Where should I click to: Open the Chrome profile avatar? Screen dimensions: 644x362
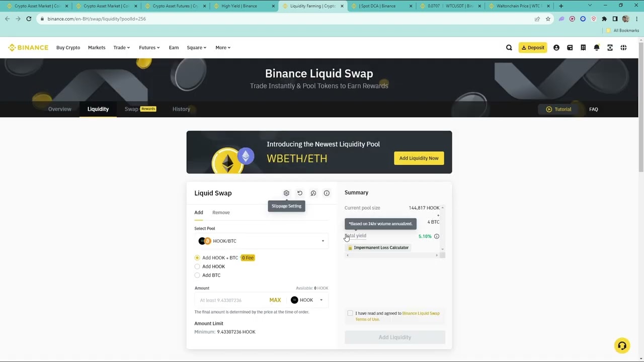[x=625, y=19]
